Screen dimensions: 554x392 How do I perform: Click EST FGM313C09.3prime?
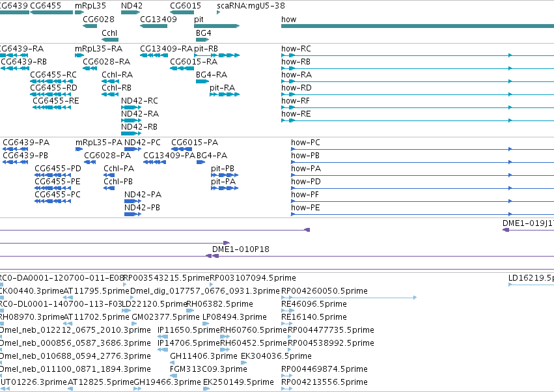click(x=208, y=369)
